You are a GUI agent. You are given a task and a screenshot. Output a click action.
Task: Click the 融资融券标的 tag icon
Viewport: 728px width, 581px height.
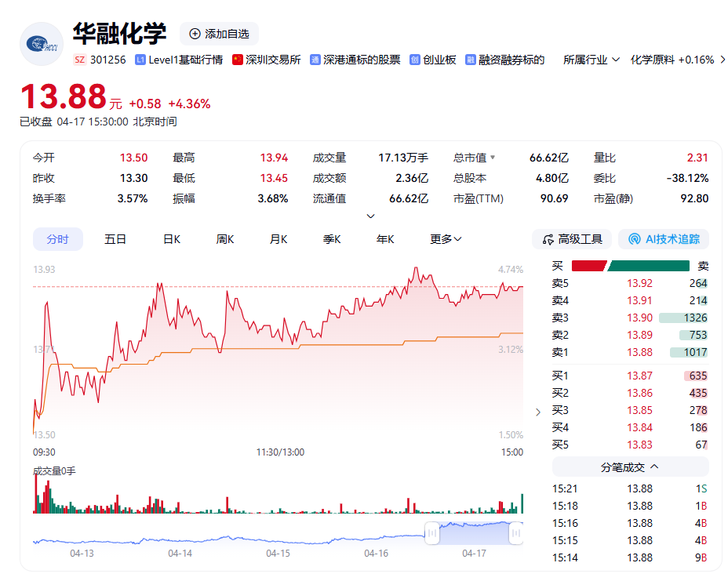[471, 60]
